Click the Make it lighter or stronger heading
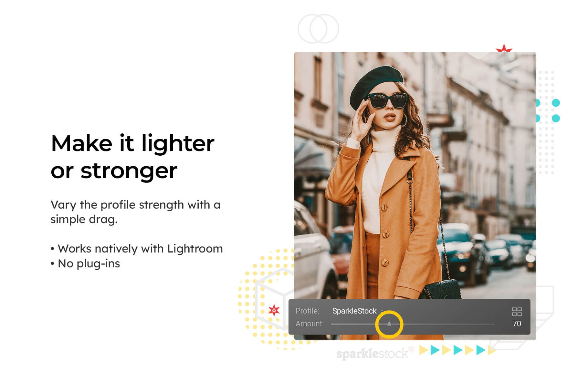 click(x=132, y=157)
